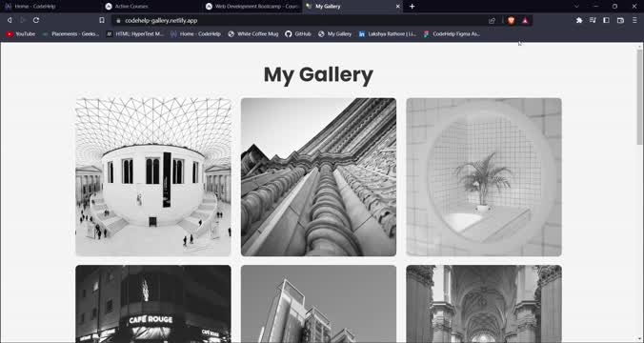644x343 pixels.
Task: Open Brave Rewards triangle icon
Action: 525,20
